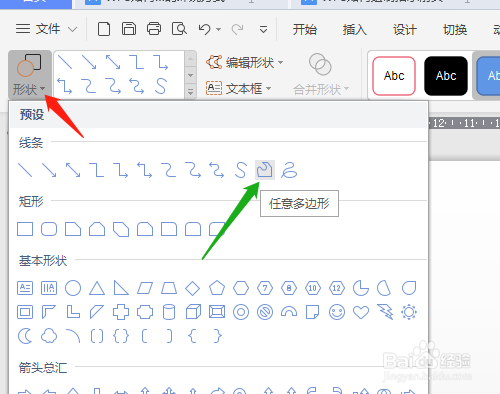Select the cube shape

coord(193,312)
